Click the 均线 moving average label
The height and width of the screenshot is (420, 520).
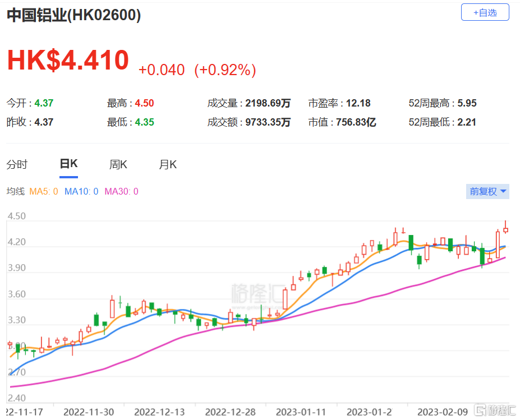(16, 191)
